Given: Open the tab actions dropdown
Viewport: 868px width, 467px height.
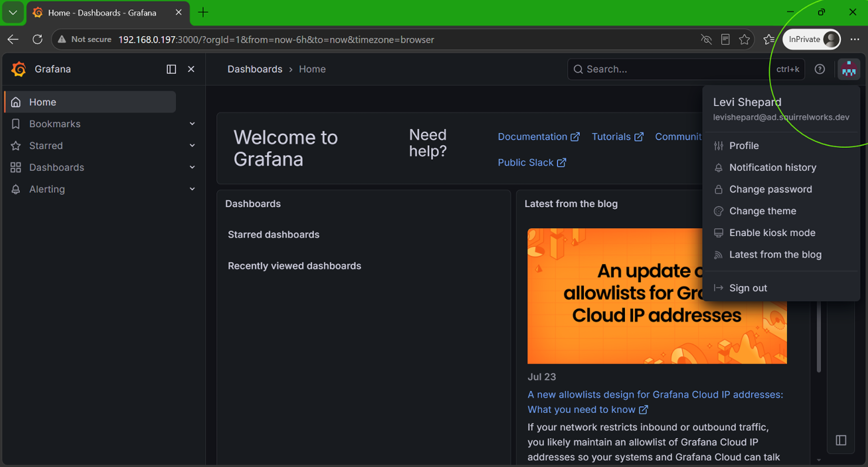Looking at the screenshot, I should (13, 13).
